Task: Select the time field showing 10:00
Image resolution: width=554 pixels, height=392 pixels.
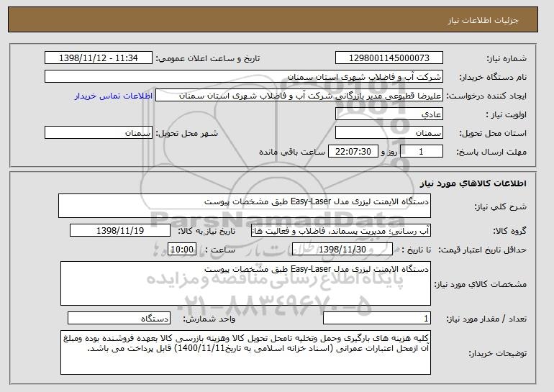Action: point(182,250)
